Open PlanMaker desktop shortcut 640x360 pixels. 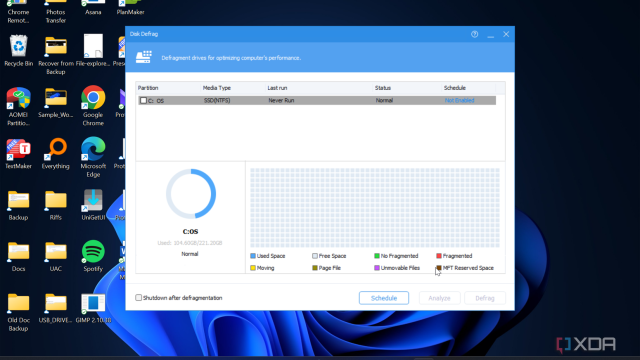[130, 8]
